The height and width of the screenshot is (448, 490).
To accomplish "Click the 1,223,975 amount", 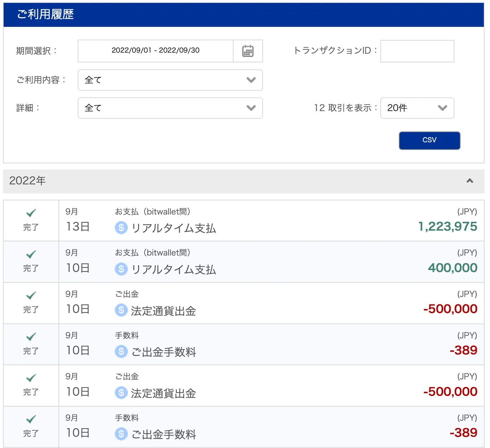I will (x=448, y=227).
